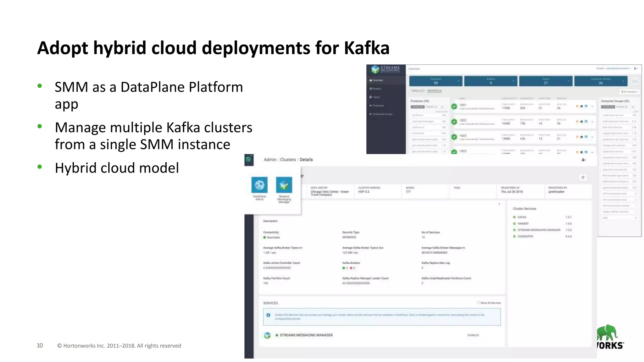
Task: Select PASSIVE filter in Consumer Groups panel
Action: click(622, 107)
